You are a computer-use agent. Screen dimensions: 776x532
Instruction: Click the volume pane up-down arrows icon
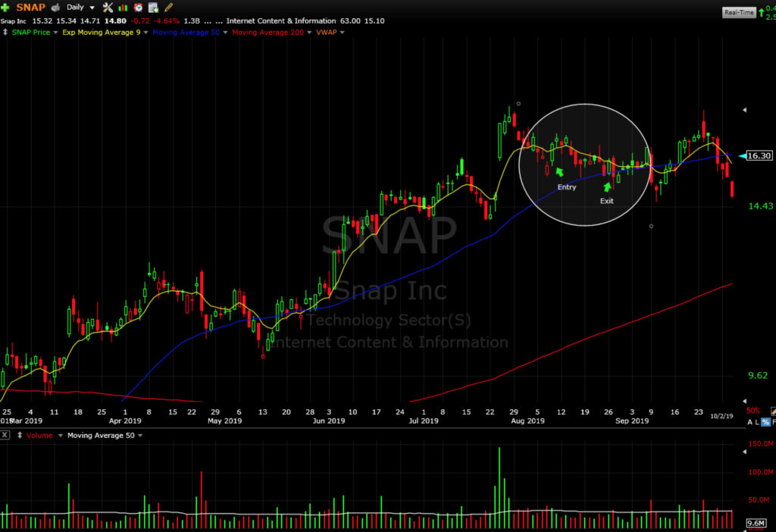(x=20, y=435)
